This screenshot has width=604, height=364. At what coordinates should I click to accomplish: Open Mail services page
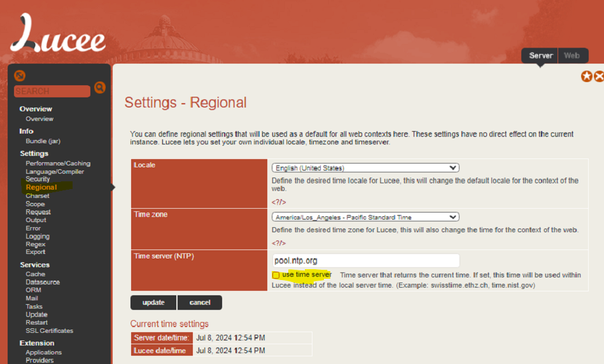(32, 298)
